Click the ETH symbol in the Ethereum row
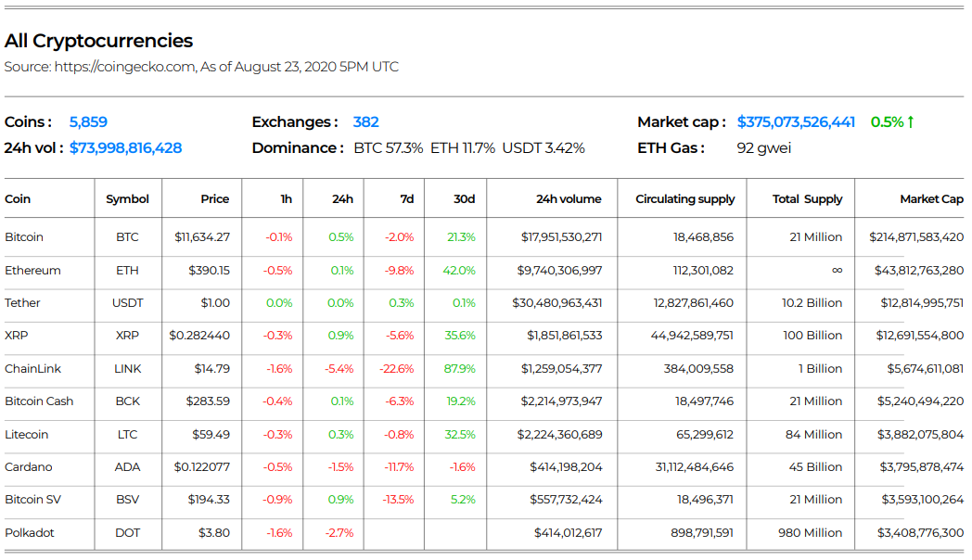 [x=127, y=271]
